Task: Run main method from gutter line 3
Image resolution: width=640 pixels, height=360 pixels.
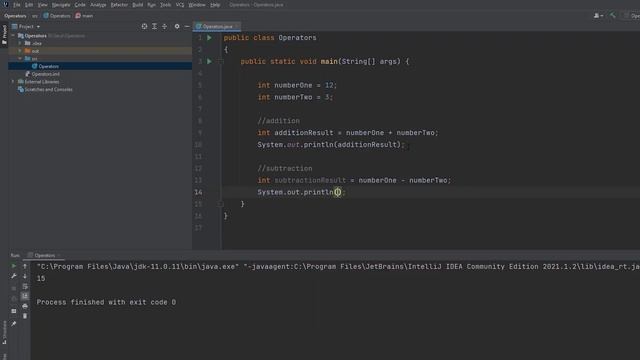Action: pos(209,61)
